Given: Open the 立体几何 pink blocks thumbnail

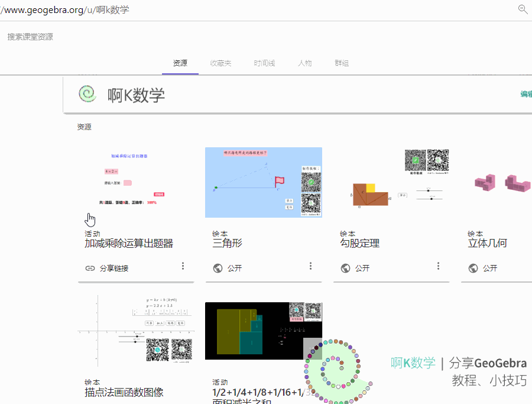Looking at the screenshot, I should pyautogui.click(x=497, y=182).
